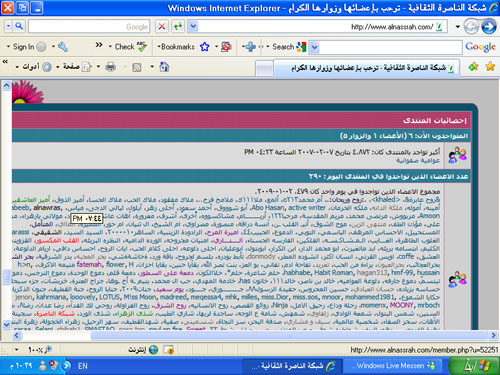Open Google toolbar wrench settings
Viewport: 500px width, 375px height.
point(63,47)
